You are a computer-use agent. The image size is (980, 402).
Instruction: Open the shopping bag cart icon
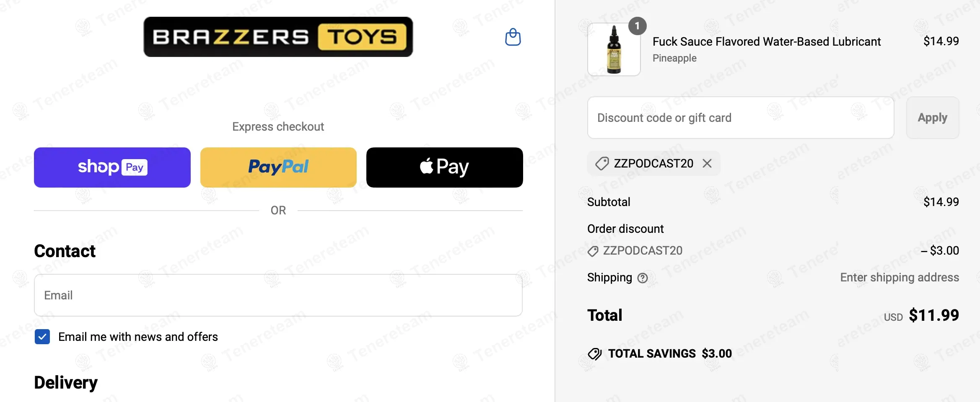[x=513, y=37]
